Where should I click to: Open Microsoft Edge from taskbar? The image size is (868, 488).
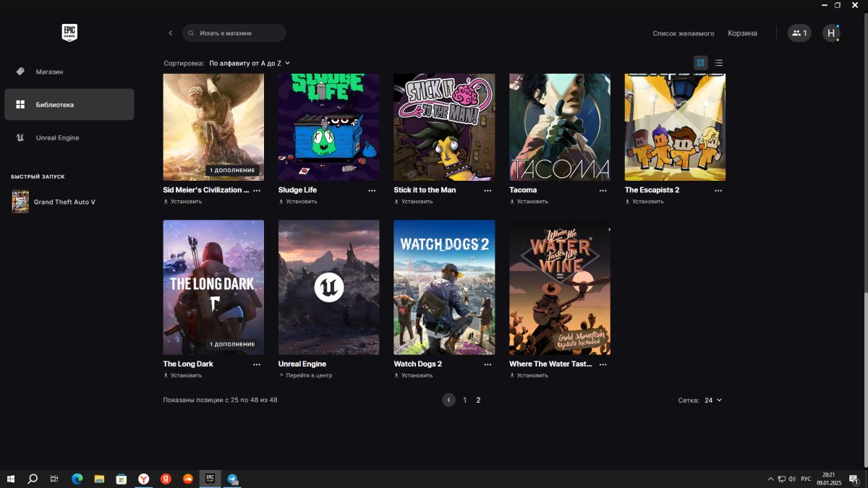(x=77, y=479)
